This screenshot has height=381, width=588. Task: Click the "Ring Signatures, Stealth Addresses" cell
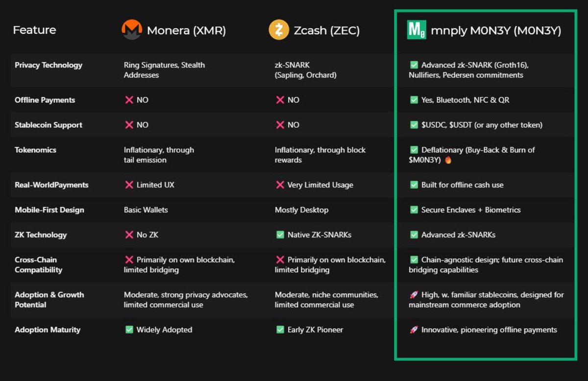[x=164, y=70]
